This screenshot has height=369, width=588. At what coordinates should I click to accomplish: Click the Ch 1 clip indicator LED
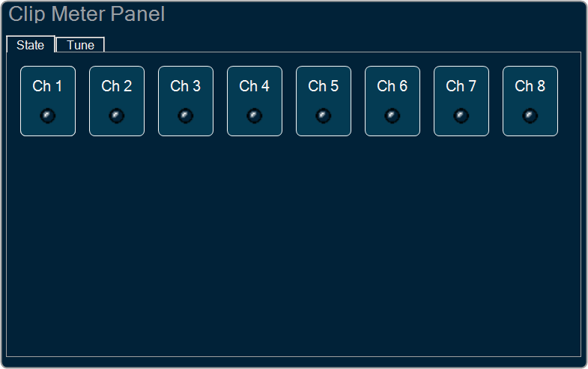(48, 116)
